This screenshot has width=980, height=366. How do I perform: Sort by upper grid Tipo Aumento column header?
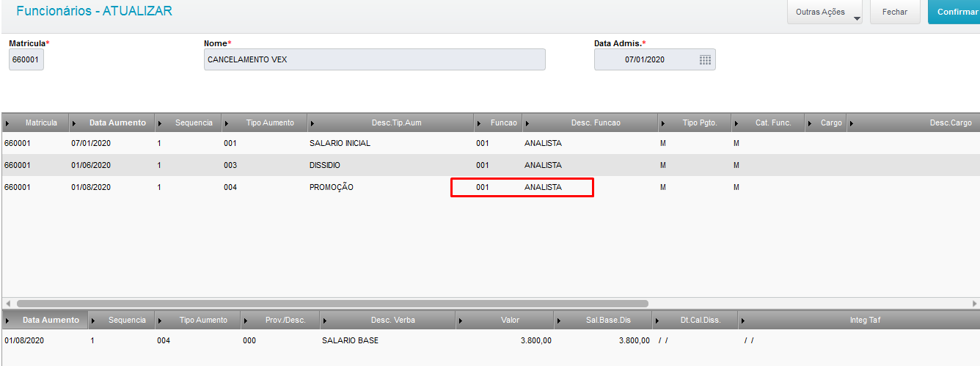[264, 122]
